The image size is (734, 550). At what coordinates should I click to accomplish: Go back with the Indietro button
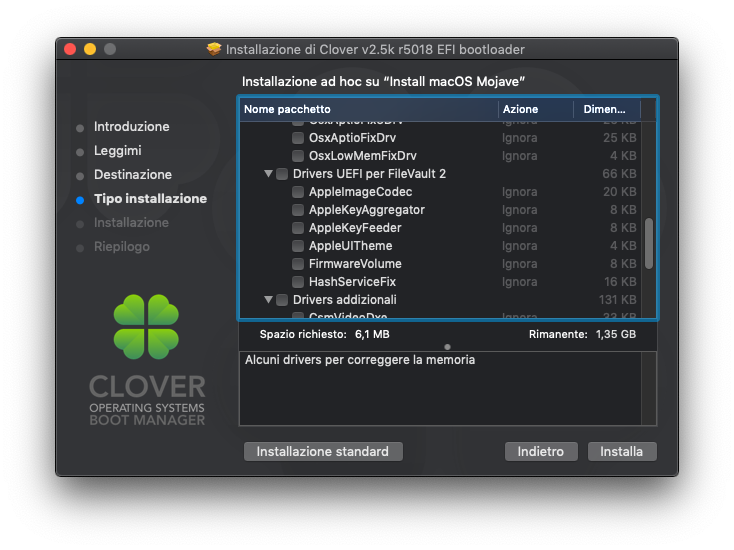point(541,452)
